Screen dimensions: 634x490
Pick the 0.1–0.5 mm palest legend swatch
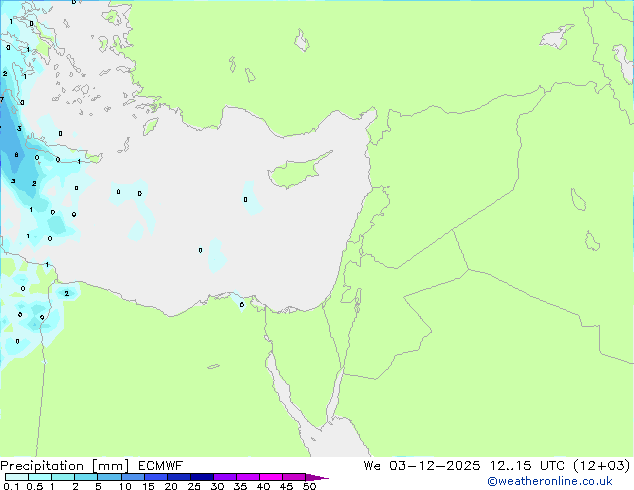17,477
